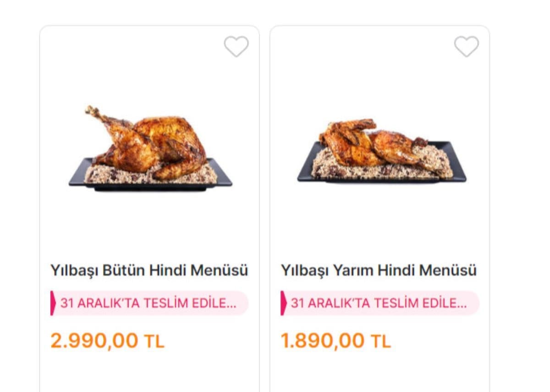
Task: Click the 2.990,00 price amount
Action: point(94,341)
